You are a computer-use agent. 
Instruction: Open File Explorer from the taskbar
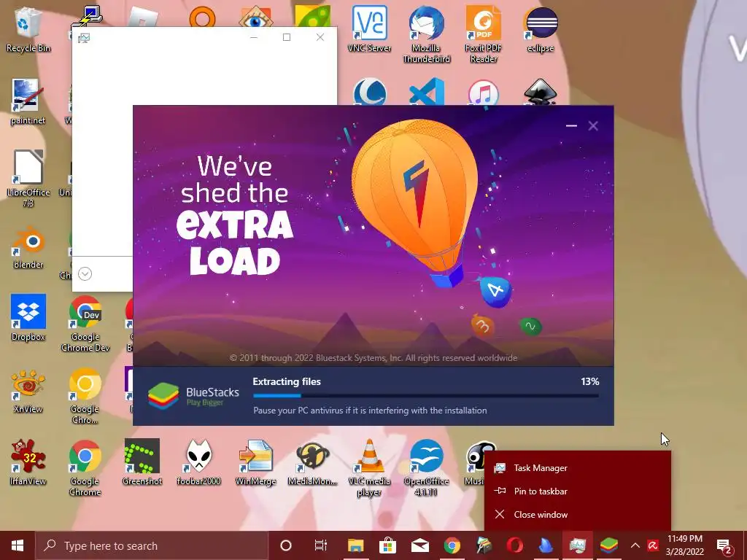click(x=355, y=545)
